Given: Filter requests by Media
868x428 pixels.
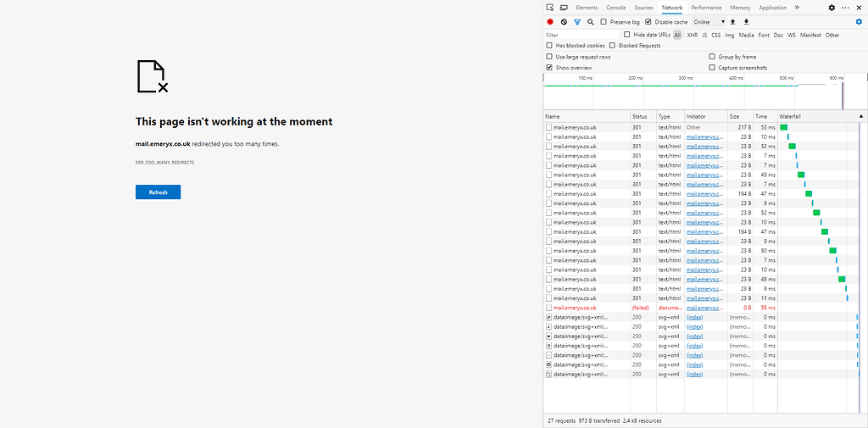Looking at the screenshot, I should tap(746, 35).
